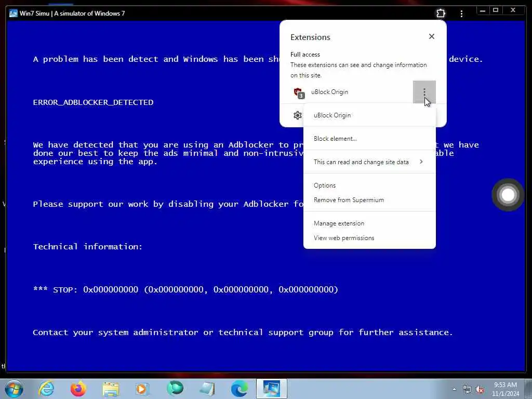Choose 'View web permissions'

pyautogui.click(x=369, y=238)
